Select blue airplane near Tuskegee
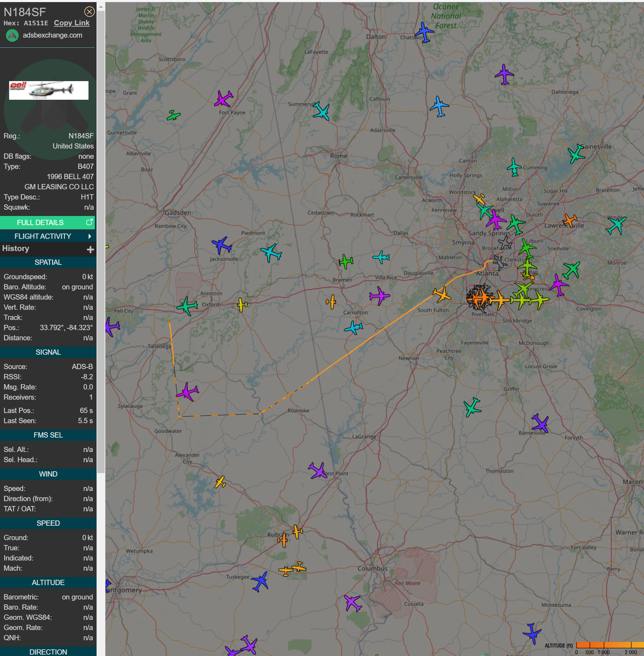The height and width of the screenshot is (656, 644). tap(260, 582)
